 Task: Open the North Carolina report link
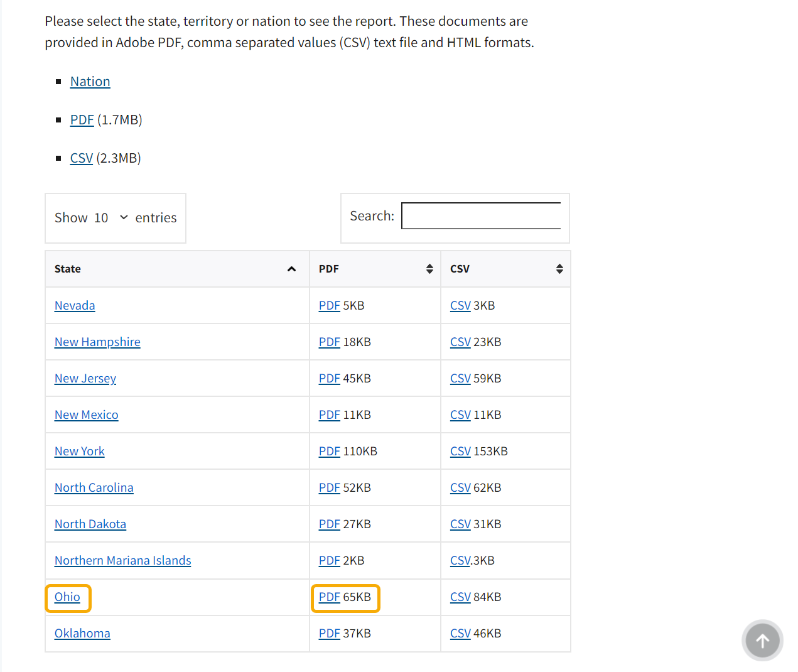94,488
